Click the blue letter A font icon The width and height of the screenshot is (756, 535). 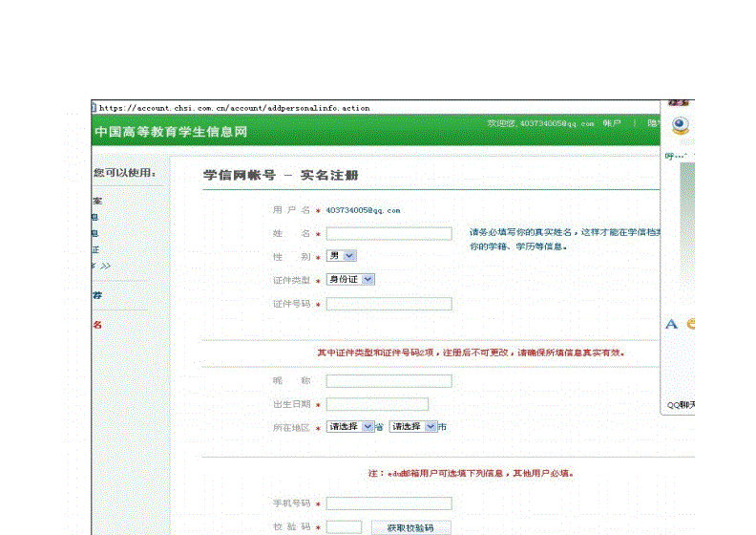click(671, 325)
